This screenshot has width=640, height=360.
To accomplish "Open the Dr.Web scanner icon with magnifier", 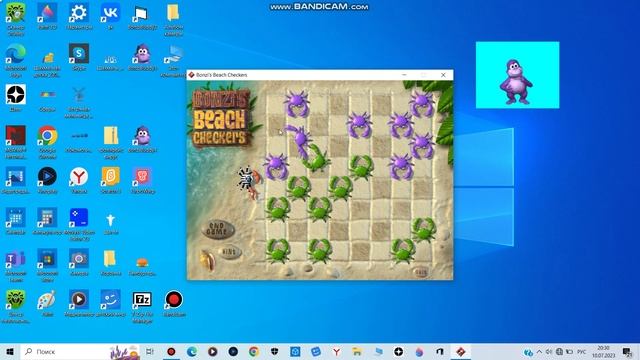I will point(16,13).
